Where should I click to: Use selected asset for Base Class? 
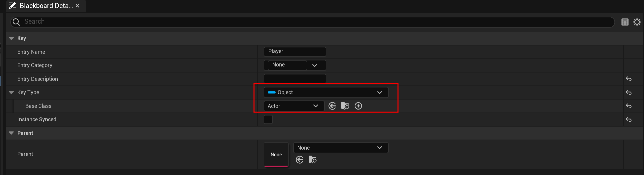point(332,106)
